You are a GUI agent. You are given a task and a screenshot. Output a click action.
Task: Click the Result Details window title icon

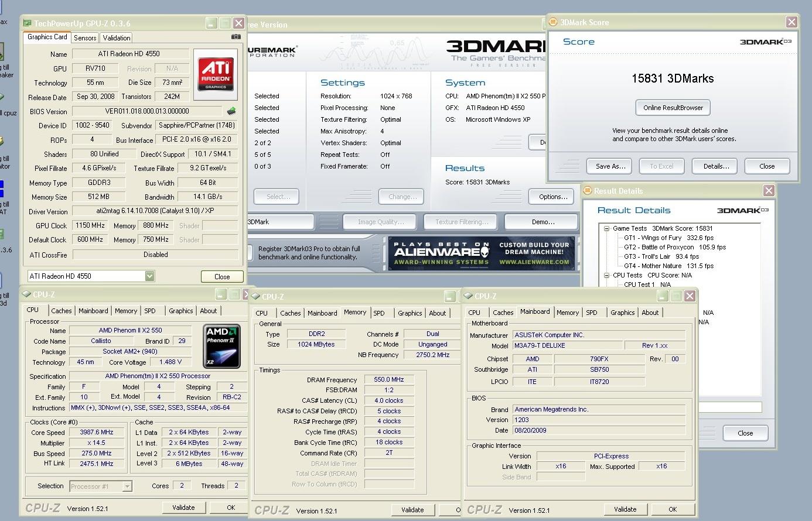(587, 191)
